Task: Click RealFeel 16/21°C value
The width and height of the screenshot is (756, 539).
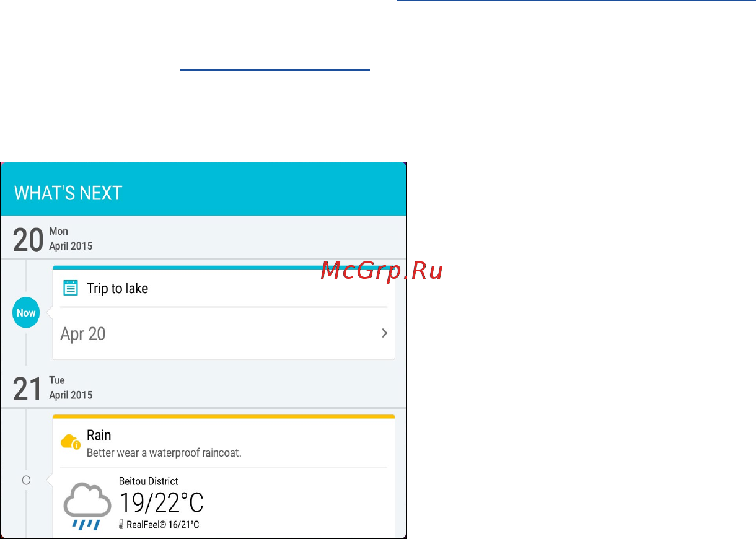Action: 163,525
